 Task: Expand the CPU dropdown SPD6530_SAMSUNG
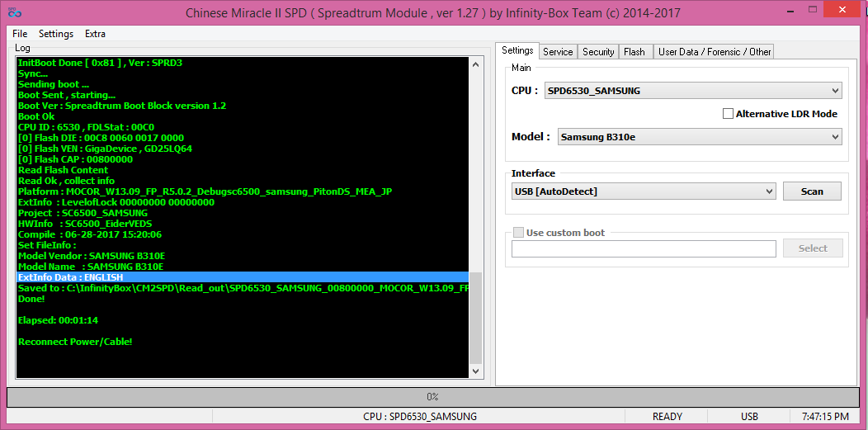click(x=693, y=91)
